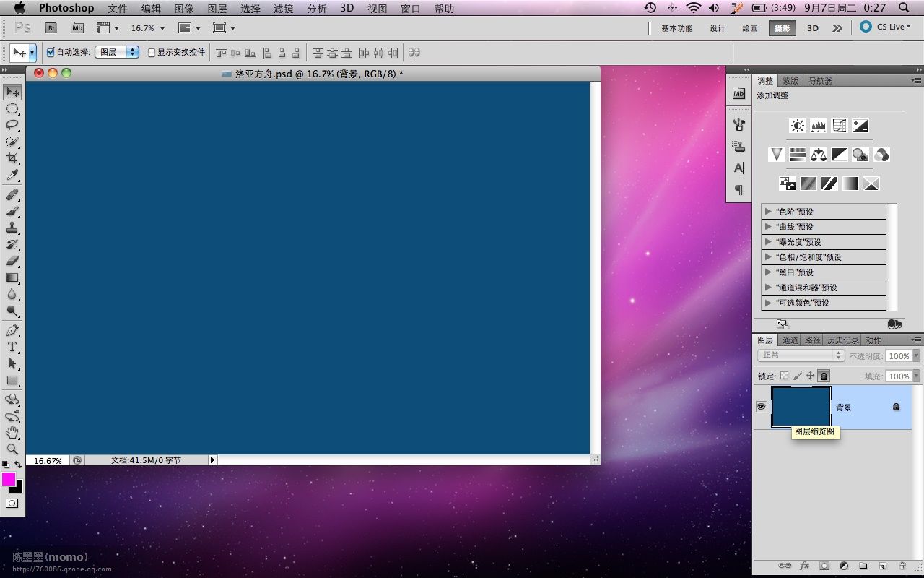
Task: Switch to the 历史记录 tab
Action: tap(842, 340)
